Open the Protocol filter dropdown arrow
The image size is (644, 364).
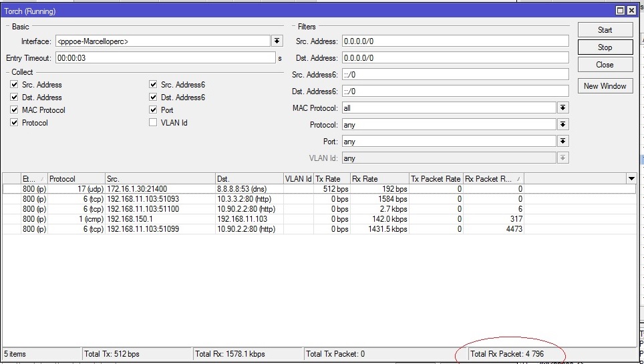[563, 125]
